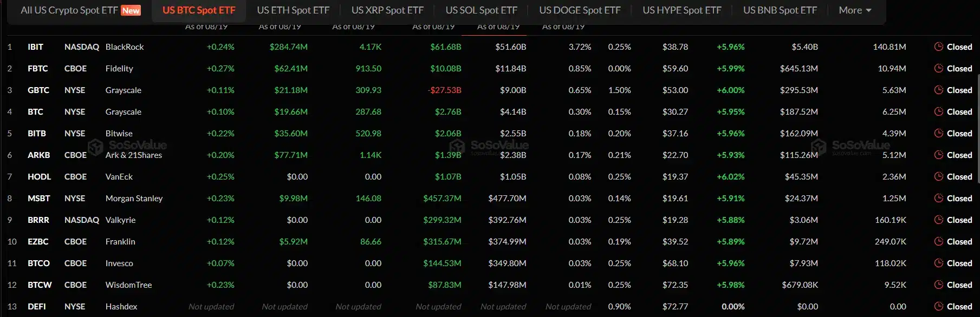The width and height of the screenshot is (980, 317).
Task: Click the BlackRock issuer name
Action: [x=125, y=47]
